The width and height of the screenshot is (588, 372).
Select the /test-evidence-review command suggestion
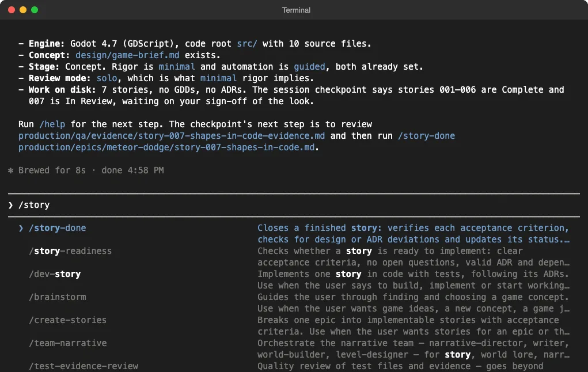pyautogui.click(x=84, y=366)
